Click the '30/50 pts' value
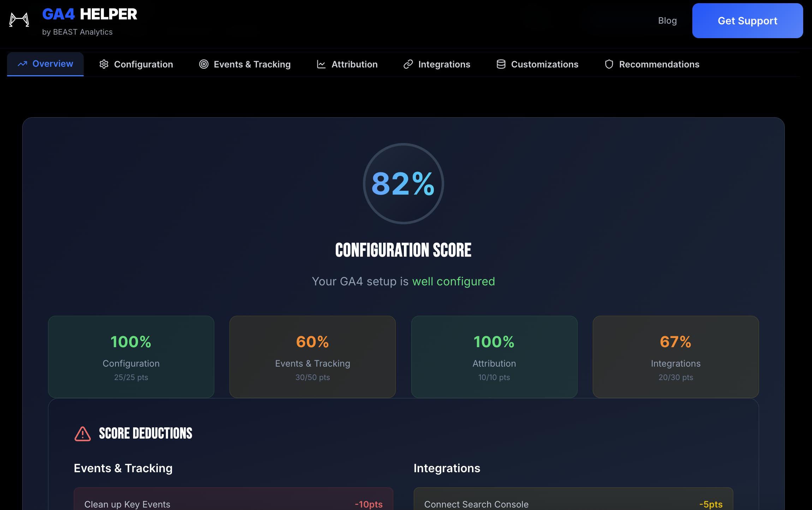 tap(312, 378)
